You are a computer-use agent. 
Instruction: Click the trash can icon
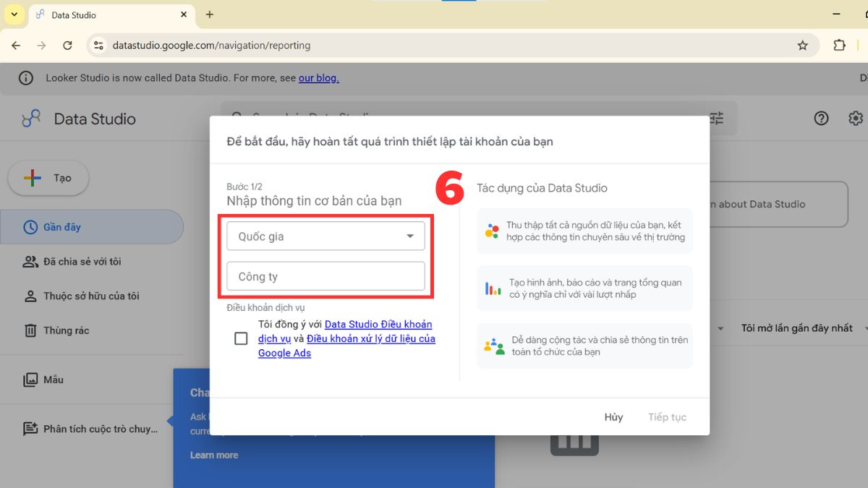30,330
